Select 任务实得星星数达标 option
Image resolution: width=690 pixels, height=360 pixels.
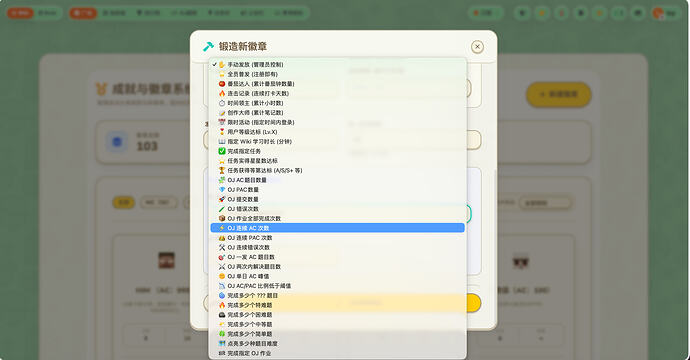tap(338, 161)
